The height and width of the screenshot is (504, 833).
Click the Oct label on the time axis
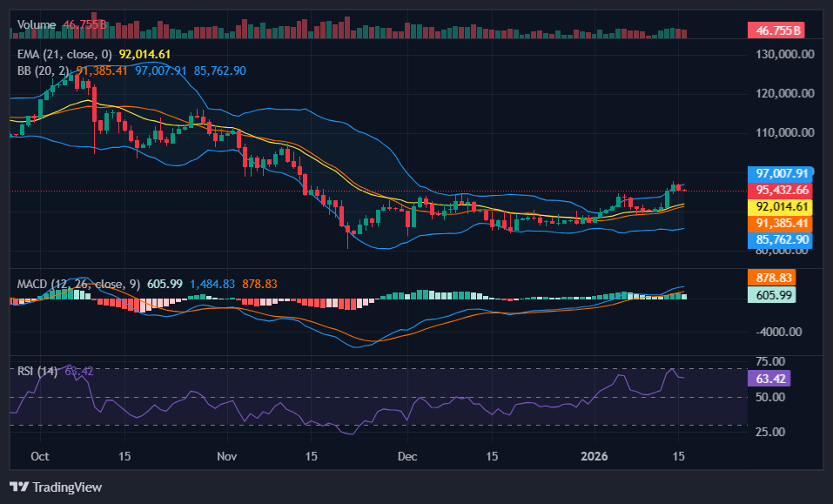[39, 456]
